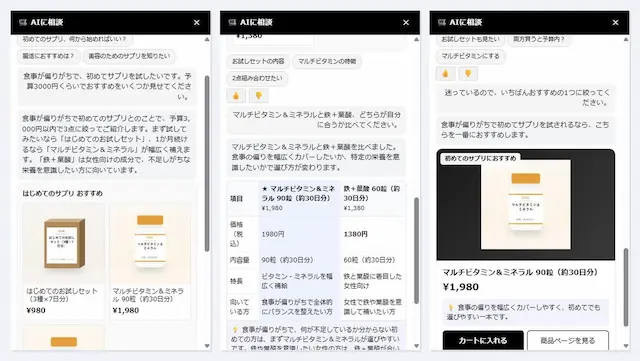Select suggestion 2点組み合わせたい
This screenshot has width=640, height=361.
point(257,78)
